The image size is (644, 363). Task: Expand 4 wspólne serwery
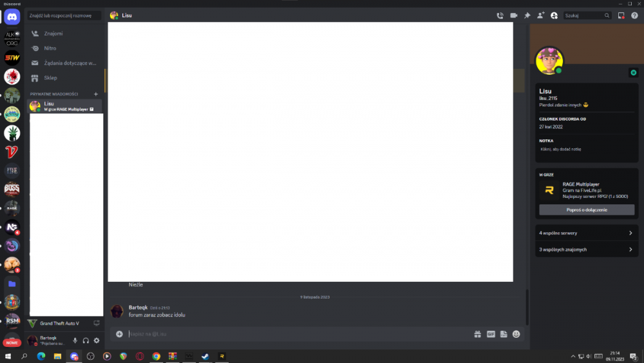tap(587, 233)
